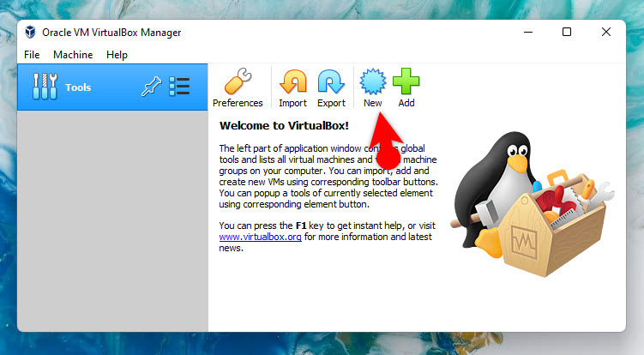Viewport: 644px width, 355px height.
Task: Click the VirtualBox title bar logo
Action: (x=30, y=32)
